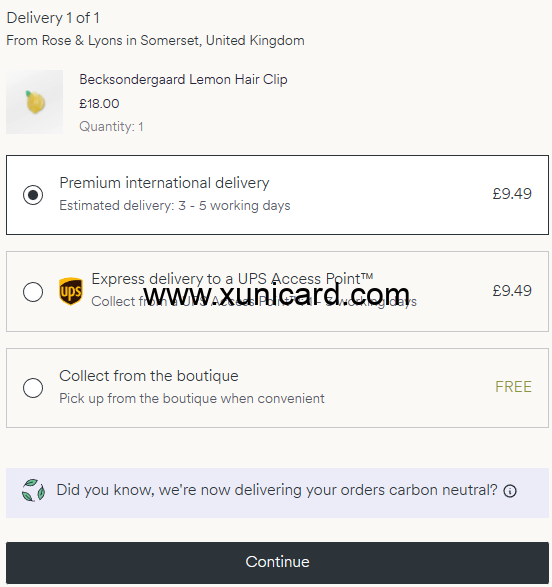Screen dimensions: 552x587
Task: Click the £18.00 item price
Action: tap(99, 103)
